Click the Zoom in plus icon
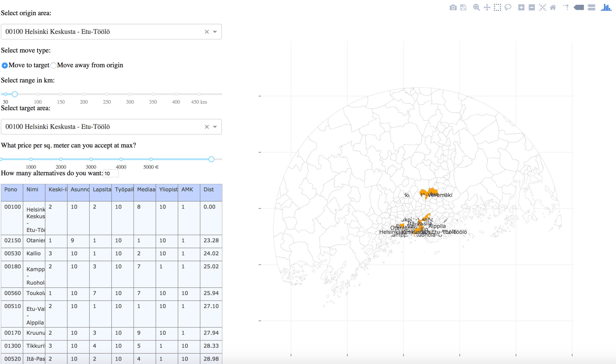This screenshot has width=616, height=364. point(521,8)
